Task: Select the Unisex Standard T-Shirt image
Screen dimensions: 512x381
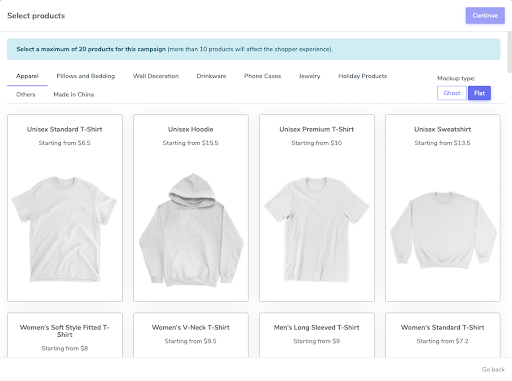Action: coord(65,229)
